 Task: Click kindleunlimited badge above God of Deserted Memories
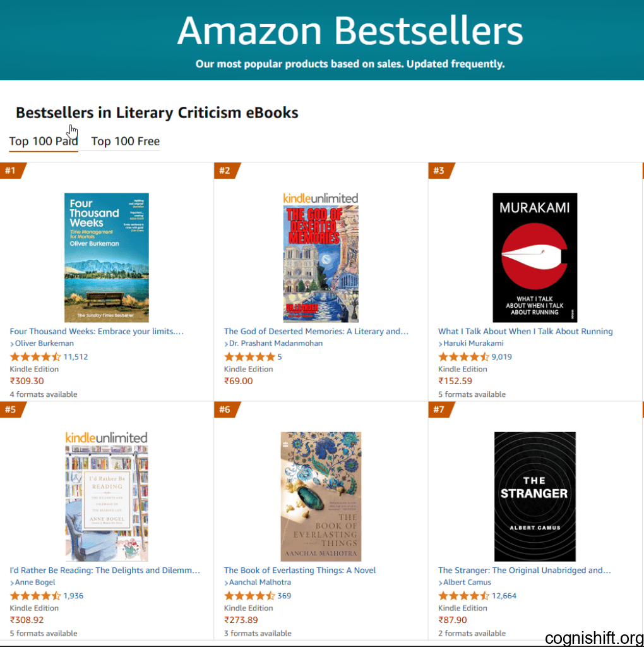click(x=321, y=198)
